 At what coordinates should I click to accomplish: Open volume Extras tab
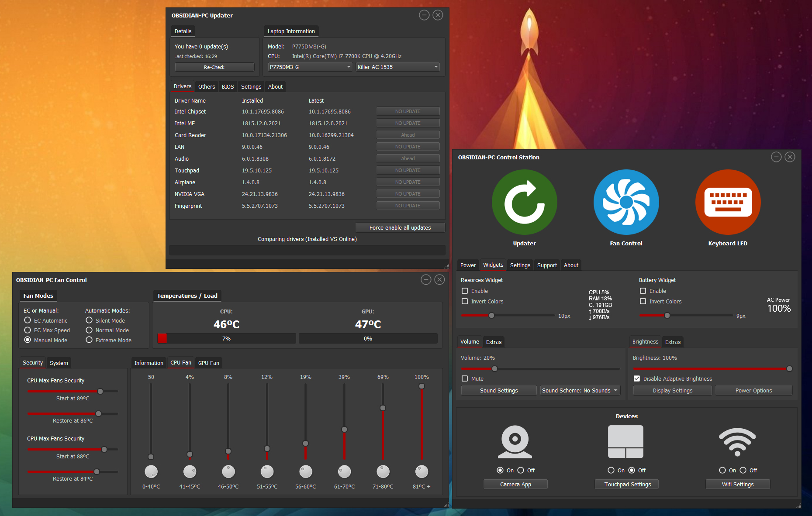coord(494,342)
